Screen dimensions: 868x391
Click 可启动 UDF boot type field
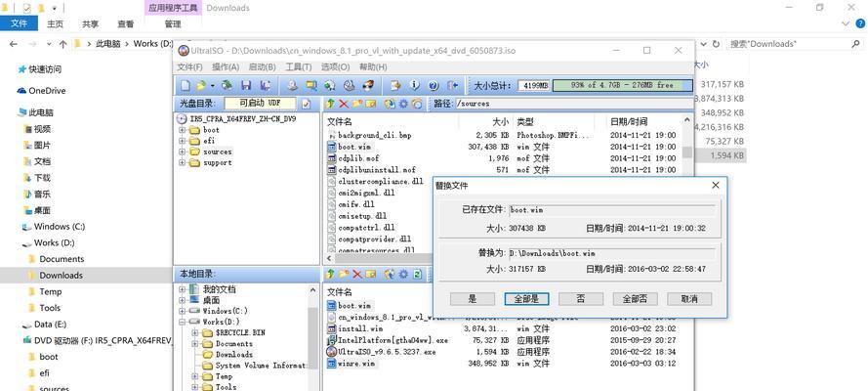click(x=260, y=103)
